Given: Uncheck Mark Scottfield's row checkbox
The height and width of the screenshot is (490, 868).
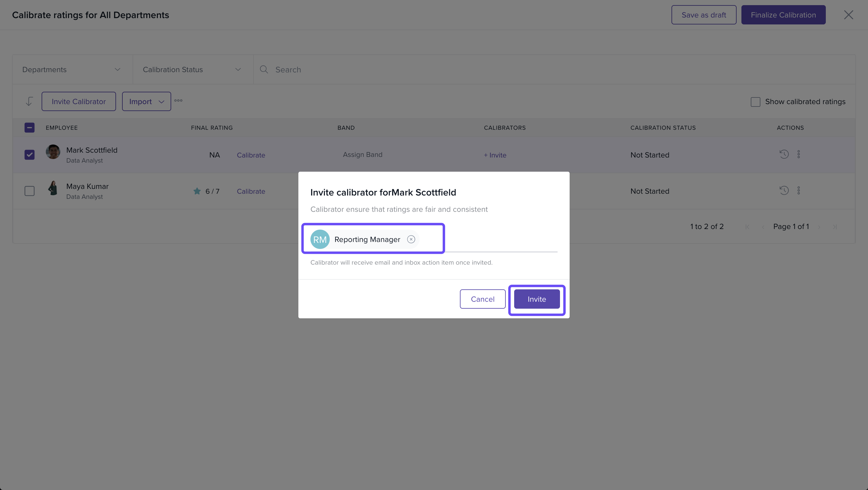Looking at the screenshot, I should point(30,155).
